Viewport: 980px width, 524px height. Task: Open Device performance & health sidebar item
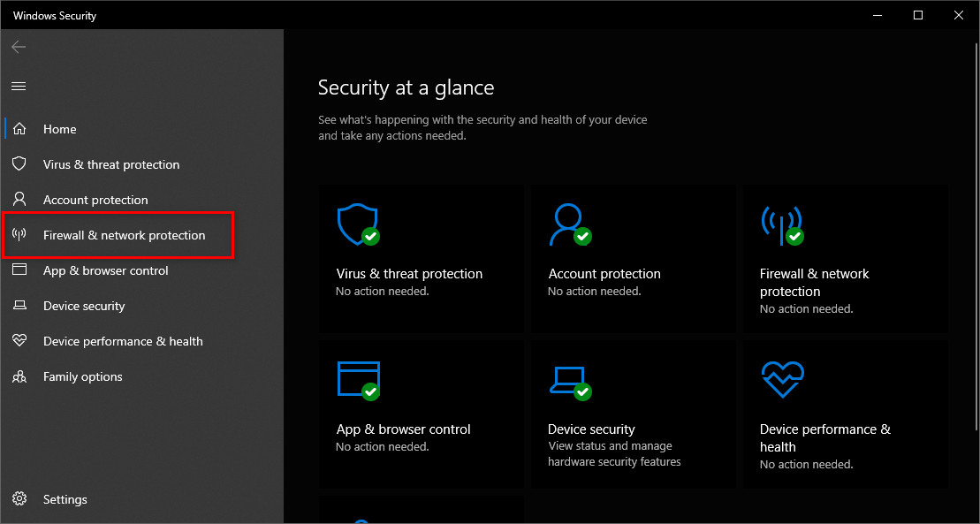point(123,341)
